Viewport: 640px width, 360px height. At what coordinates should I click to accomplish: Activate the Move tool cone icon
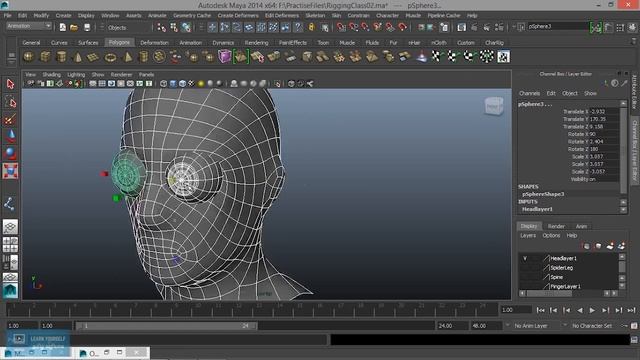point(10,136)
